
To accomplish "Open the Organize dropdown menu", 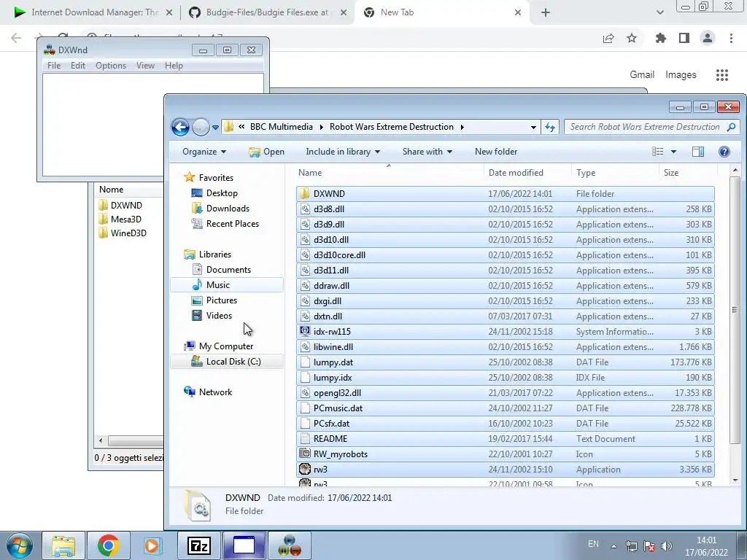I will click(204, 152).
